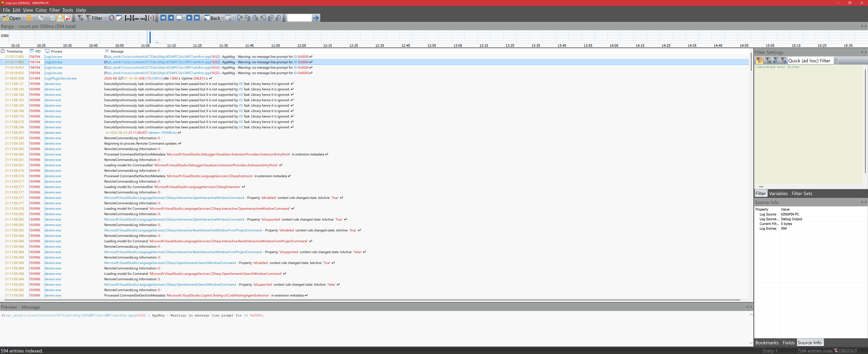Screen dimensions: 868x354
Task: Select the LogiPluginService.exe log row
Action: [x=374, y=78]
